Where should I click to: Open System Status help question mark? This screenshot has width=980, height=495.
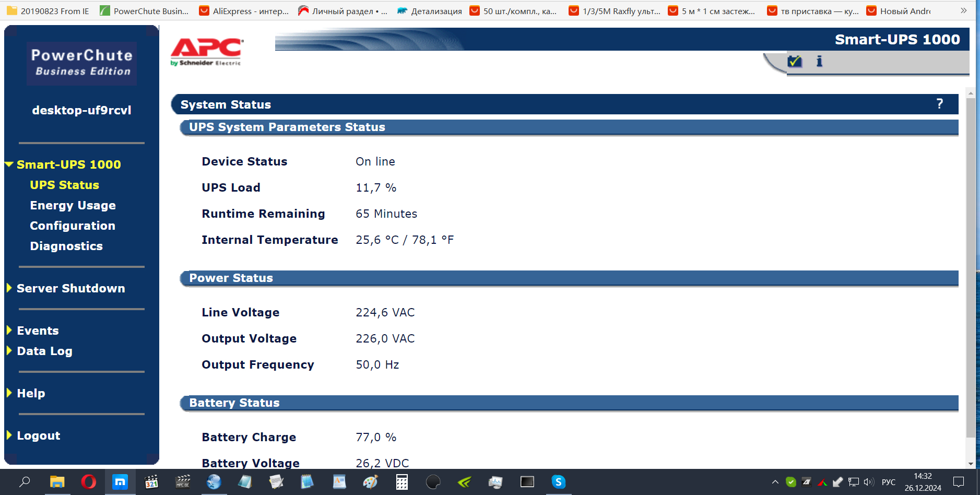[x=940, y=104]
